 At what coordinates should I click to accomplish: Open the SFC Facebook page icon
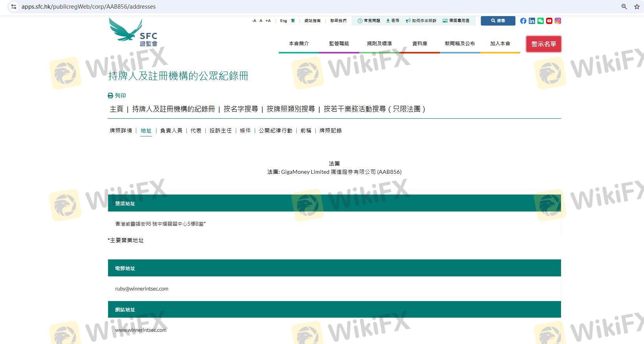click(x=523, y=21)
